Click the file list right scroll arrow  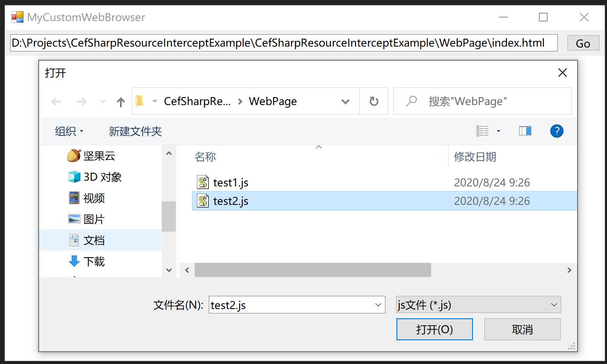[569, 270]
